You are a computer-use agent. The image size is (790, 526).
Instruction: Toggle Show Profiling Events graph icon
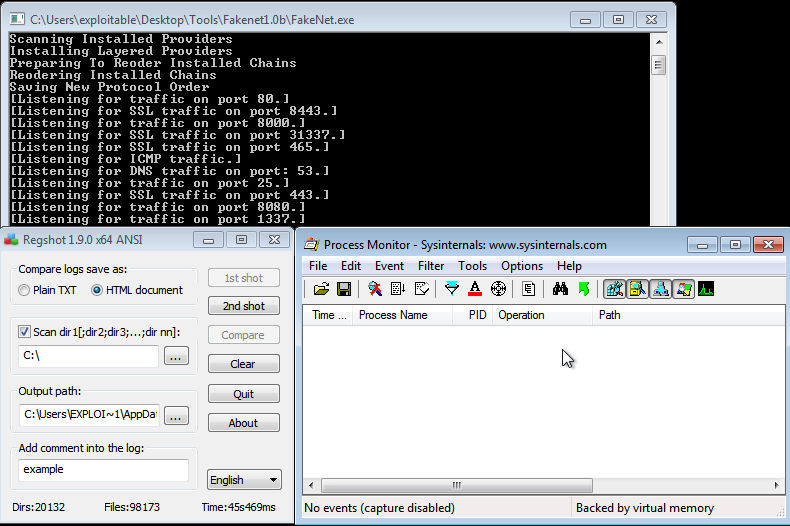706,289
